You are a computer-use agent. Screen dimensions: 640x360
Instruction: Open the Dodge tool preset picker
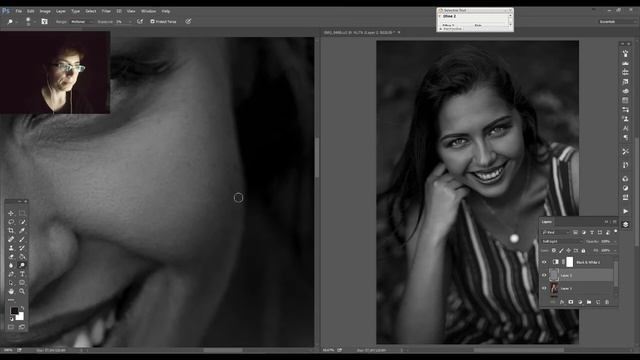(x=16, y=21)
